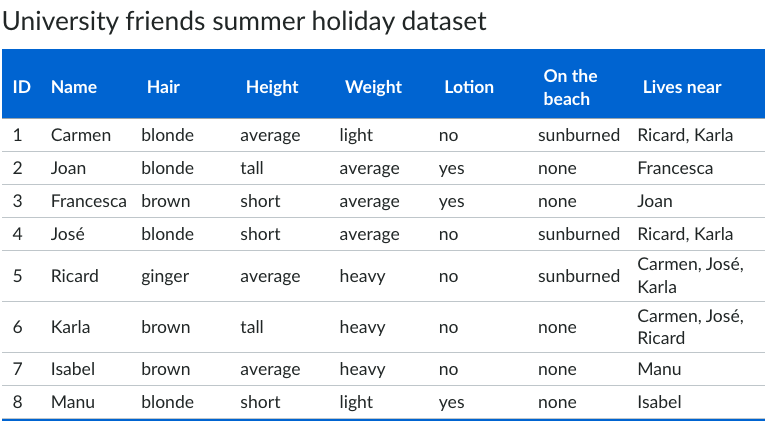Select Manu's name in row 8

click(x=73, y=402)
